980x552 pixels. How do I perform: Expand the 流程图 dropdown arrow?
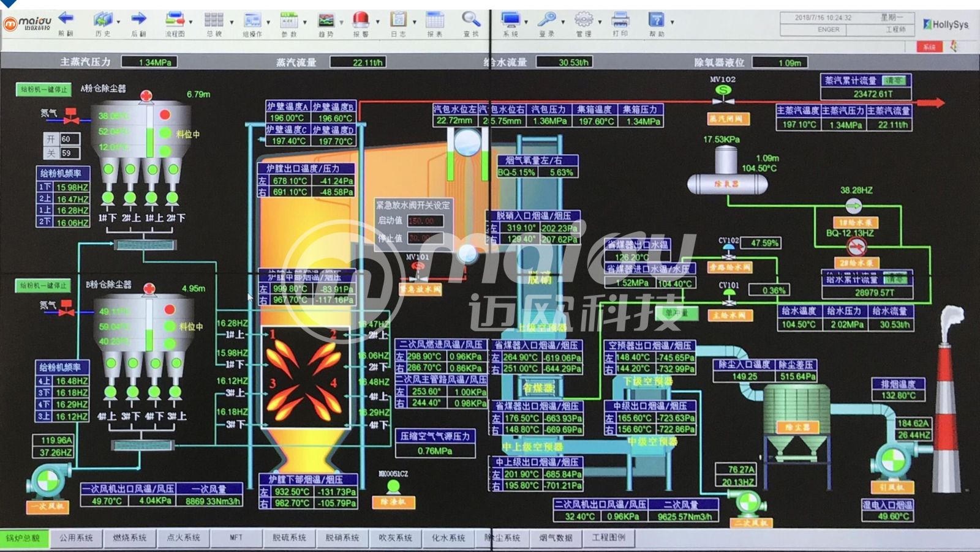[x=191, y=22]
